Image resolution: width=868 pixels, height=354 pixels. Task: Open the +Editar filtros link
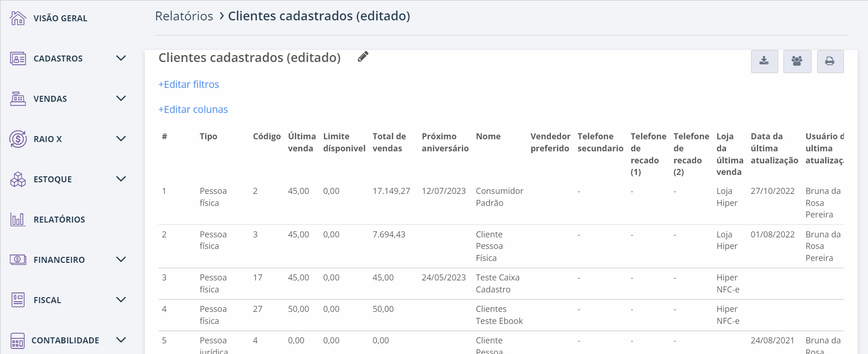point(189,85)
